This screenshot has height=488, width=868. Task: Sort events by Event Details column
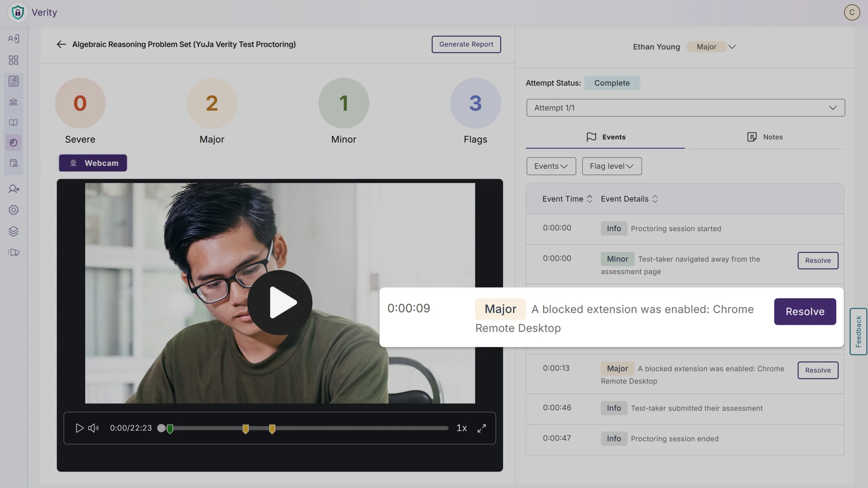pyautogui.click(x=655, y=199)
